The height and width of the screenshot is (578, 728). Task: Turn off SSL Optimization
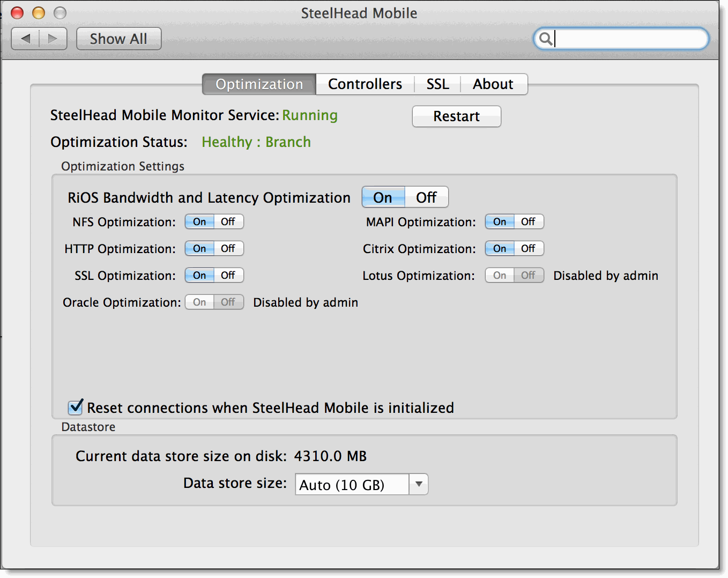pos(228,275)
